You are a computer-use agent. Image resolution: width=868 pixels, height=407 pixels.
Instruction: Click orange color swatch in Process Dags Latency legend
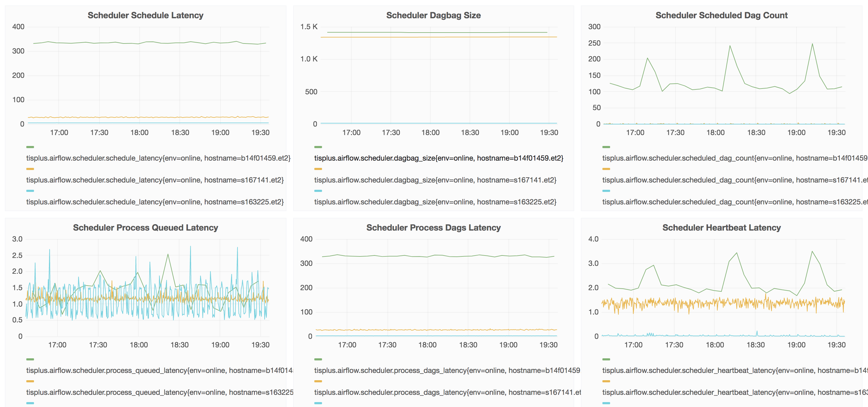click(x=318, y=381)
